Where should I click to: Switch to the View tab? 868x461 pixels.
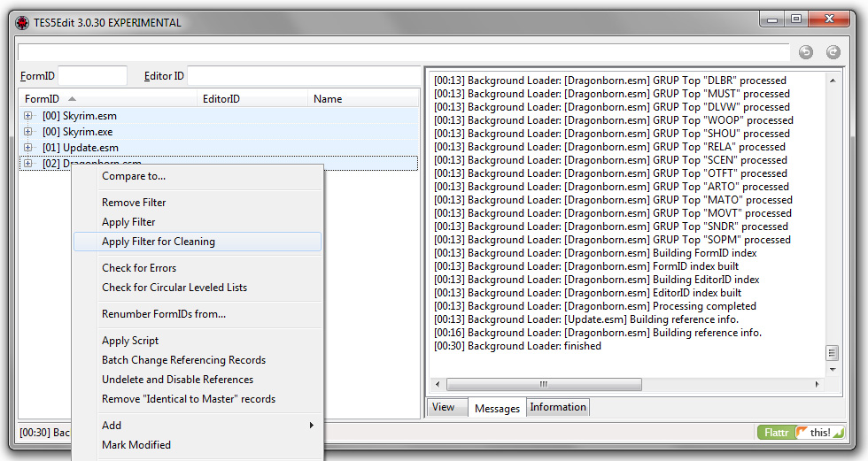(444, 407)
